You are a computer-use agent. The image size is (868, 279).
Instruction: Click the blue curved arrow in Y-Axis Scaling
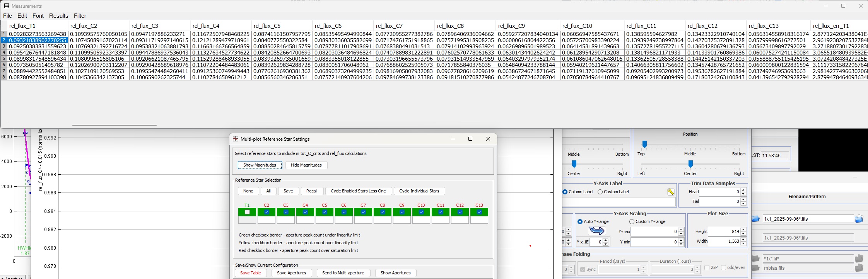[x=597, y=231]
